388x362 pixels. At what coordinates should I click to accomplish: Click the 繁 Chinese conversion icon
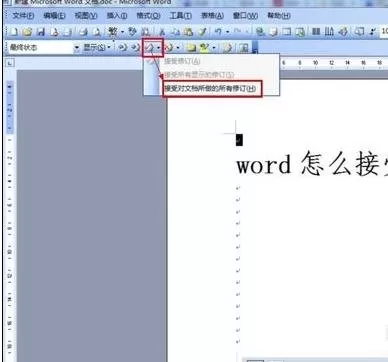[x=113, y=32]
